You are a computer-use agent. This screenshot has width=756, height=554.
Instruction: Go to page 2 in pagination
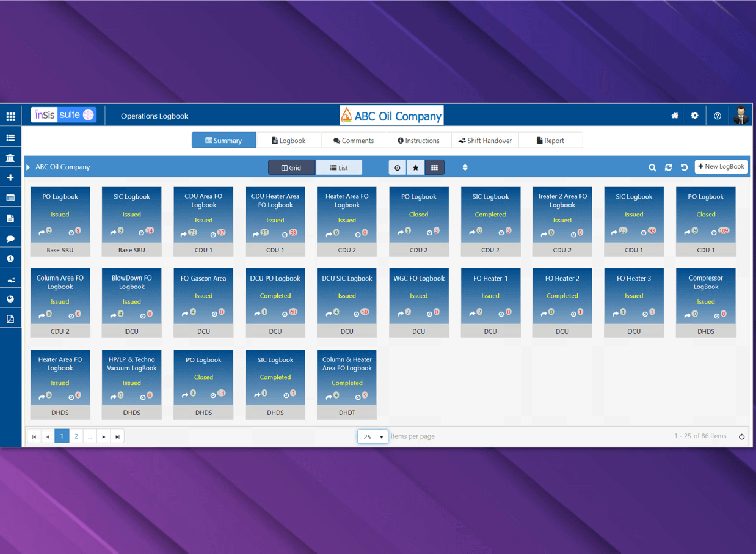pyautogui.click(x=76, y=436)
